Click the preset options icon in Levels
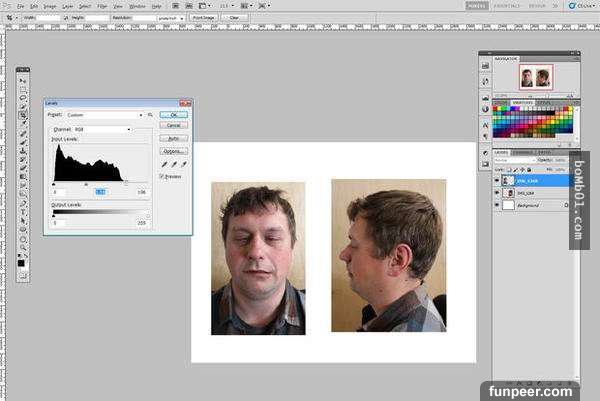The height and width of the screenshot is (401, 600). (150, 115)
